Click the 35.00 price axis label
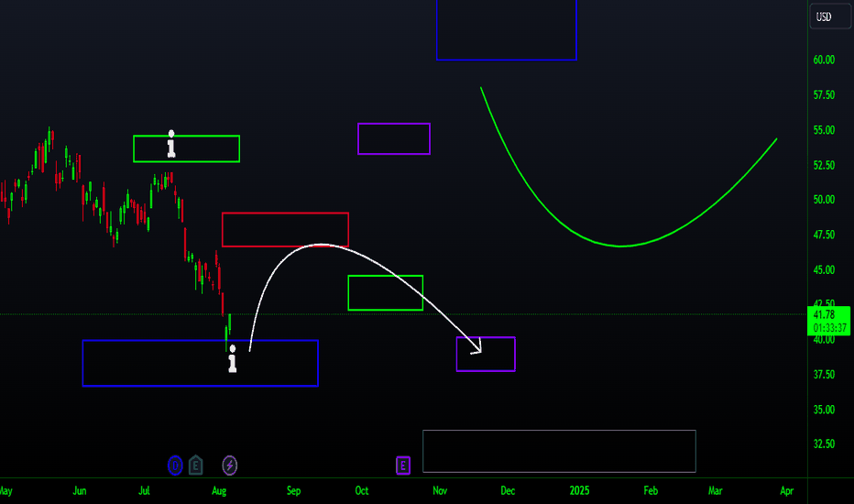 (824, 410)
